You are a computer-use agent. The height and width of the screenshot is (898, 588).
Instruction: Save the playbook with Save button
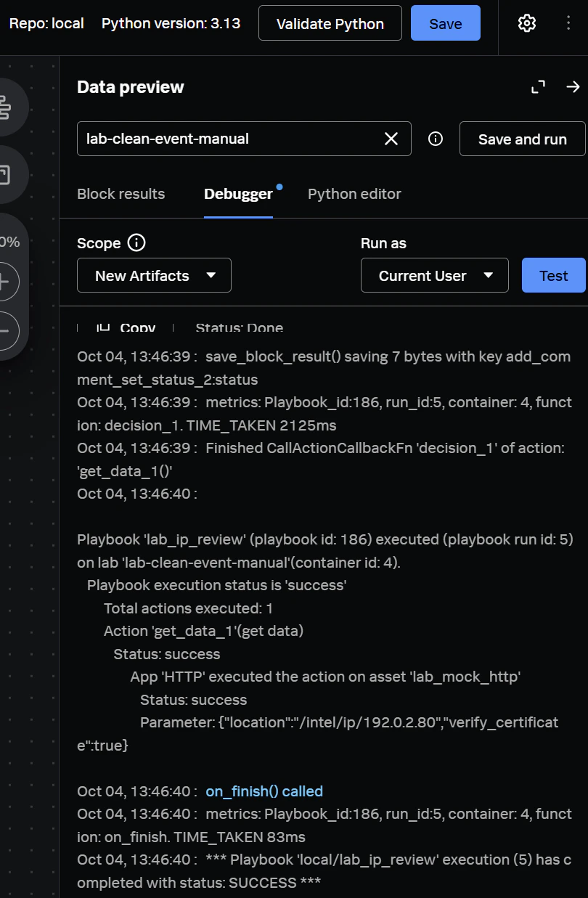tap(446, 23)
